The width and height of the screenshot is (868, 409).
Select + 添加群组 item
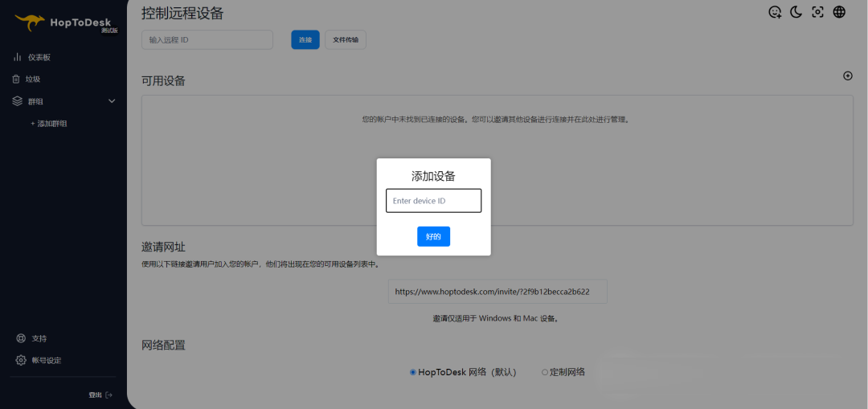click(49, 124)
